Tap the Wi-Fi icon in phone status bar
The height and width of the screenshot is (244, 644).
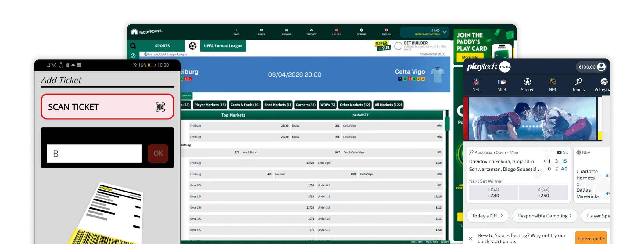54,65
